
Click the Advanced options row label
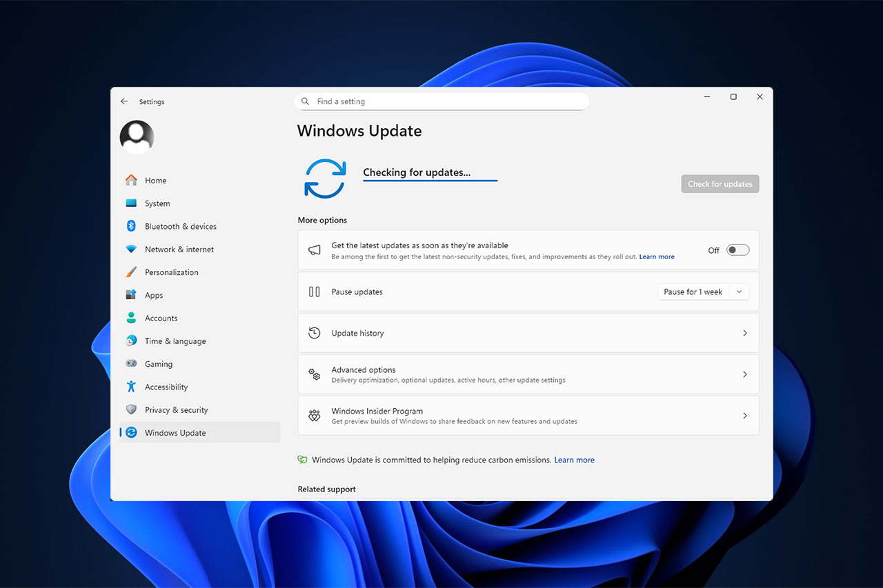click(x=364, y=369)
